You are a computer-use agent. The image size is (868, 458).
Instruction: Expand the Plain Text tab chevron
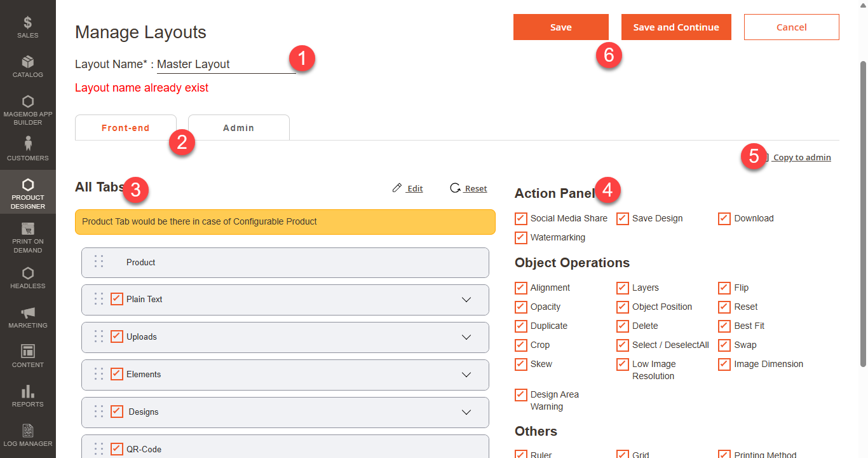[466, 300]
